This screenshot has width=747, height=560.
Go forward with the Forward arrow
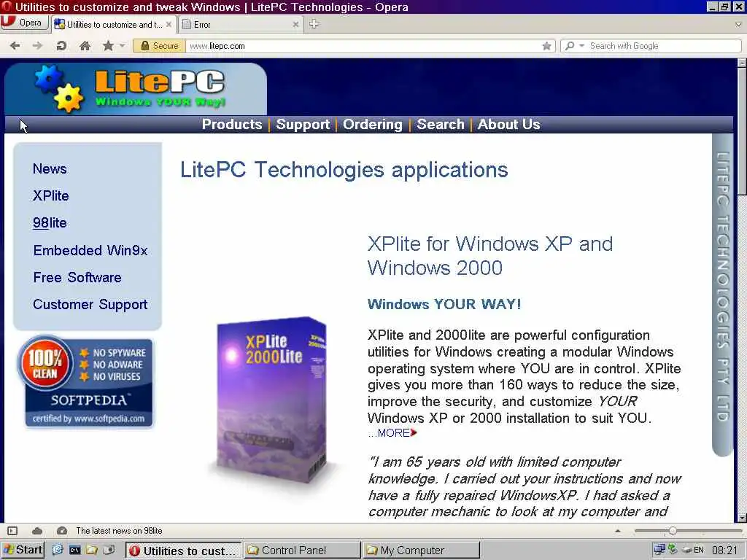[37, 46]
